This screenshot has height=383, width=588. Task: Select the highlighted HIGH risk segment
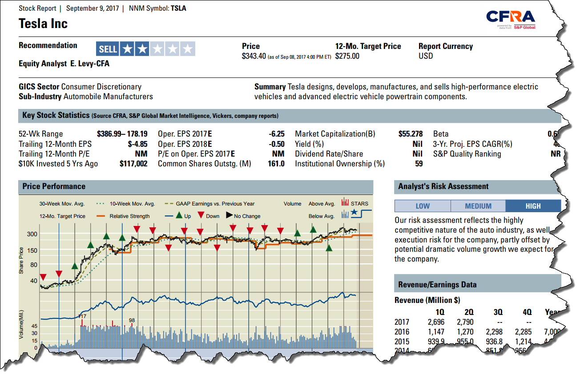[x=533, y=206]
